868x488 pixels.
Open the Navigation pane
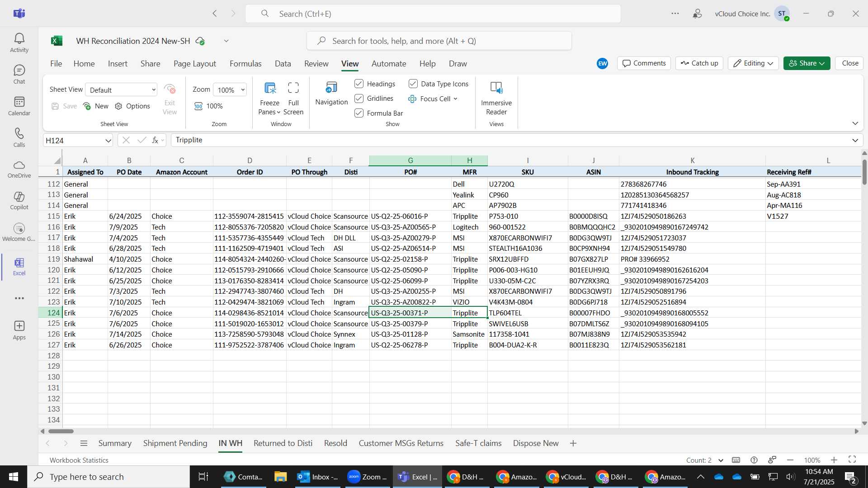click(331, 94)
